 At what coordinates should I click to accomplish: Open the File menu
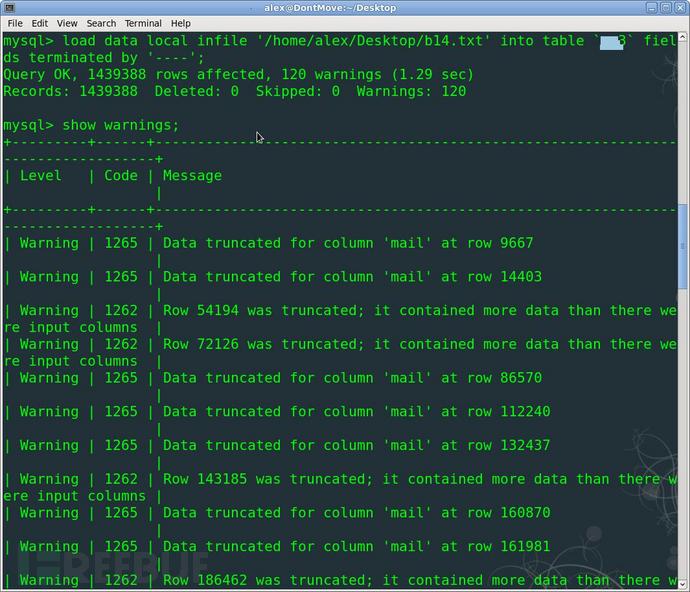tap(13, 23)
